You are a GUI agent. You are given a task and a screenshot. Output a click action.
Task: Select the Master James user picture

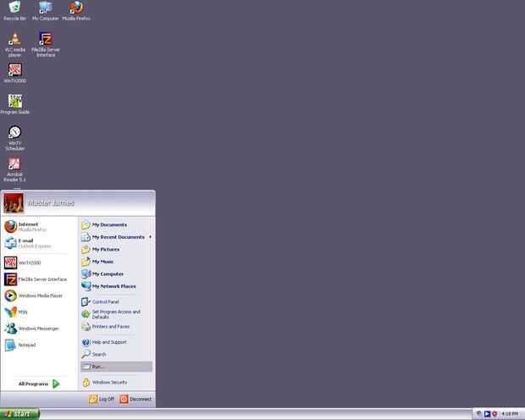tap(14, 203)
